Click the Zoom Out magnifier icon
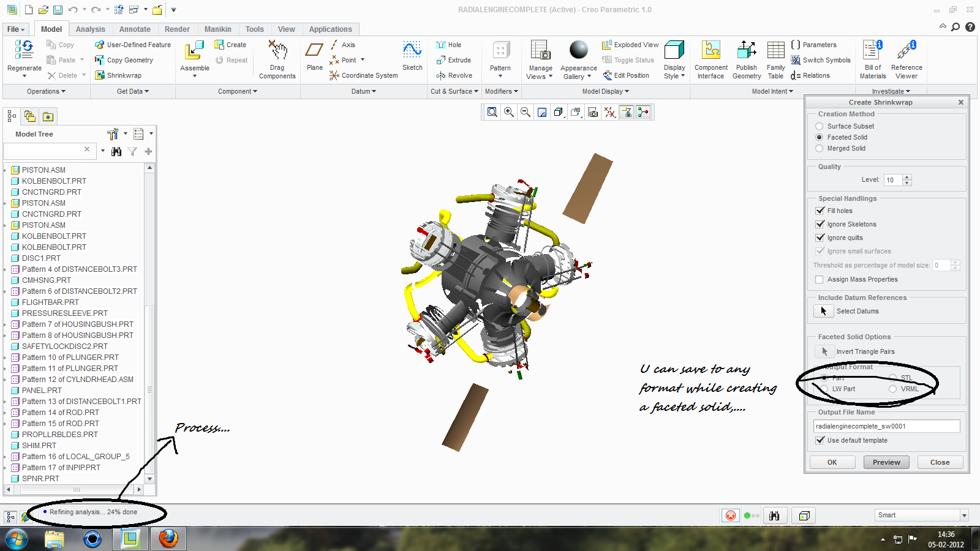Image resolution: width=980 pixels, height=551 pixels. point(526,112)
